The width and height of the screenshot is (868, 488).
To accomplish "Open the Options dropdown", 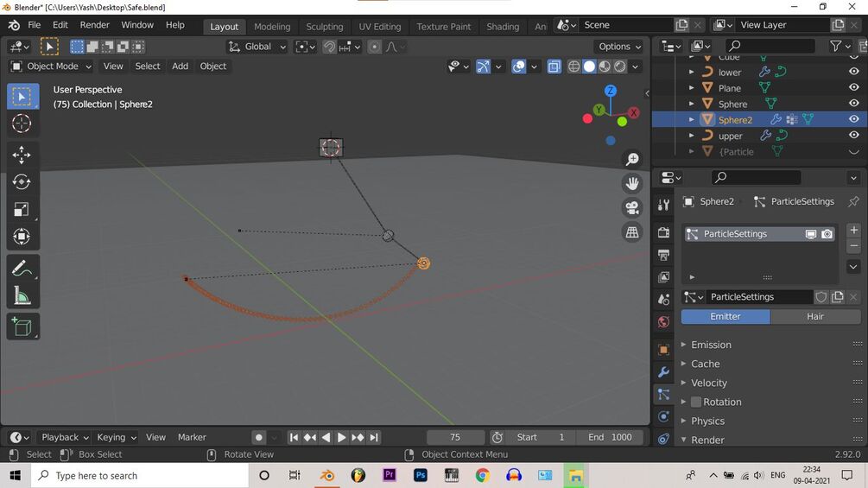I will [x=619, y=47].
